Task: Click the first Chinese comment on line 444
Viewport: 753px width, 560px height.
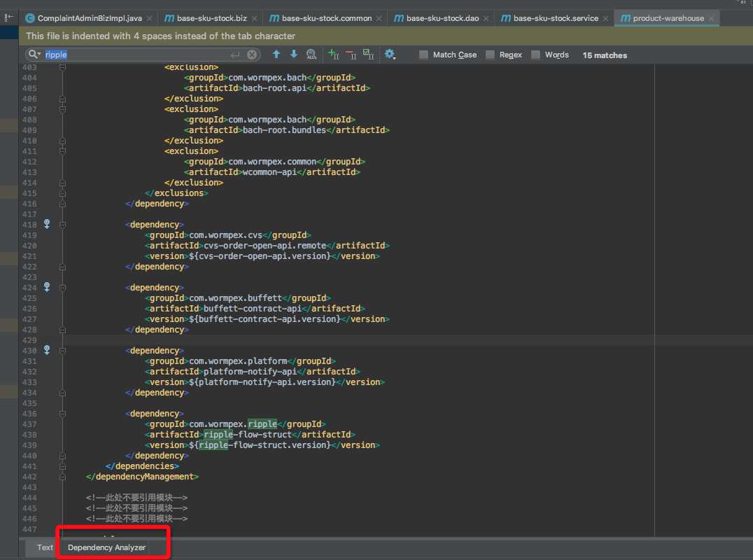Action: (137, 498)
